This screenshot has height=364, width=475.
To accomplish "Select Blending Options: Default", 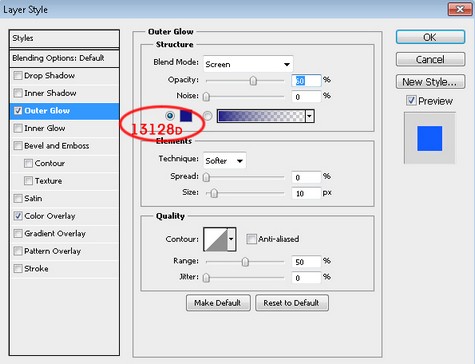I will tap(64, 58).
